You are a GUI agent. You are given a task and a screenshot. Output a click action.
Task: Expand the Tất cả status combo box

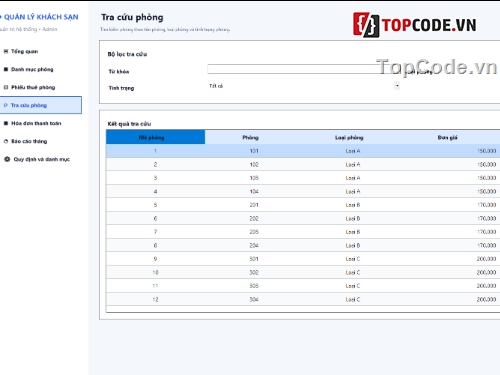tap(303, 86)
